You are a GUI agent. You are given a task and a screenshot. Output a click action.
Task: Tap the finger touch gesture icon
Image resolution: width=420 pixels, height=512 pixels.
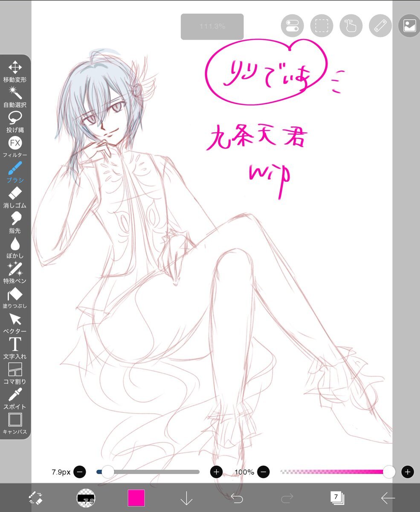click(x=350, y=26)
